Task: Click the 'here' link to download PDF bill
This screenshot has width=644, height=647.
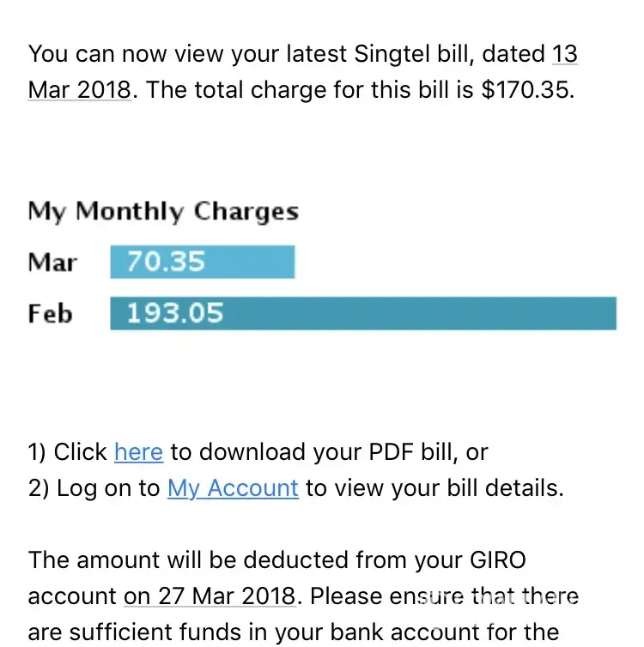Action: (138, 452)
